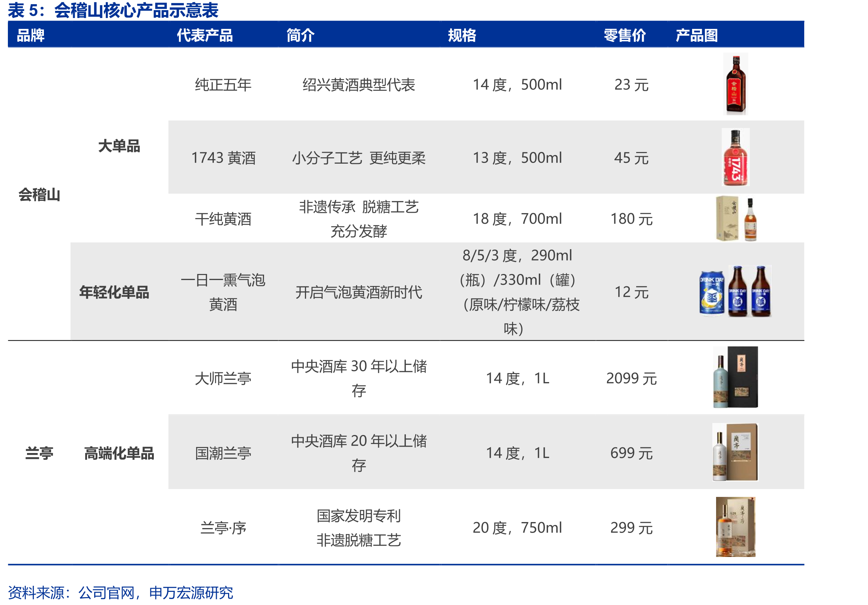This screenshot has height=605, width=868.
Task: Click the 规格 column header
Action: coord(462,35)
